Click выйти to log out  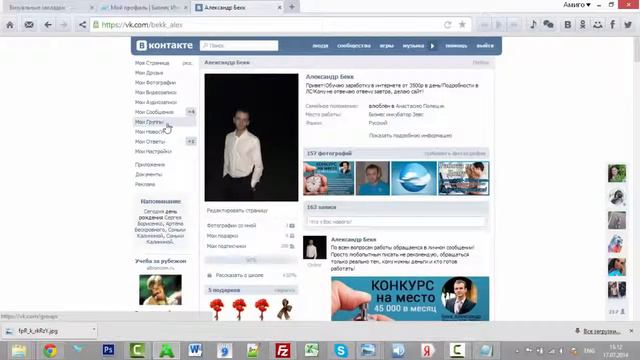point(485,46)
